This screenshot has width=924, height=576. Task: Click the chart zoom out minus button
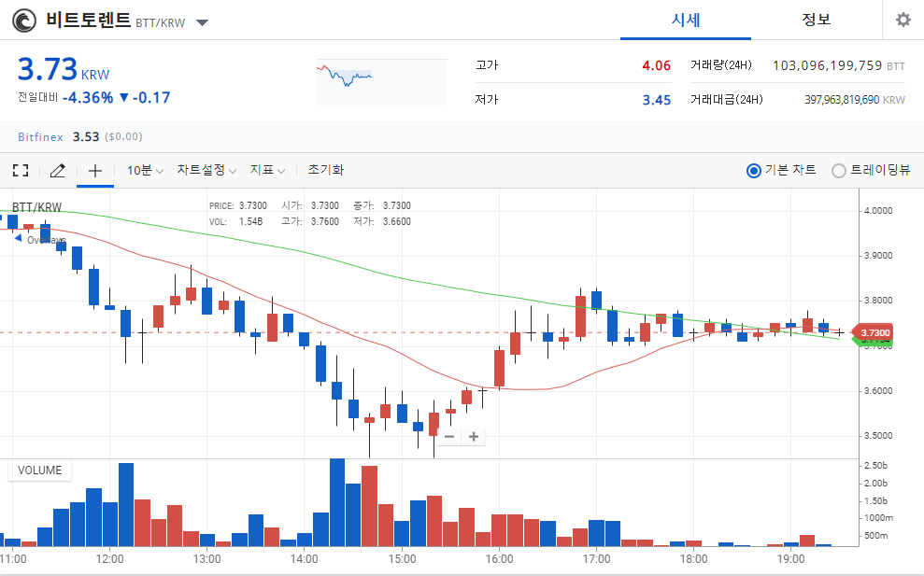(x=449, y=436)
